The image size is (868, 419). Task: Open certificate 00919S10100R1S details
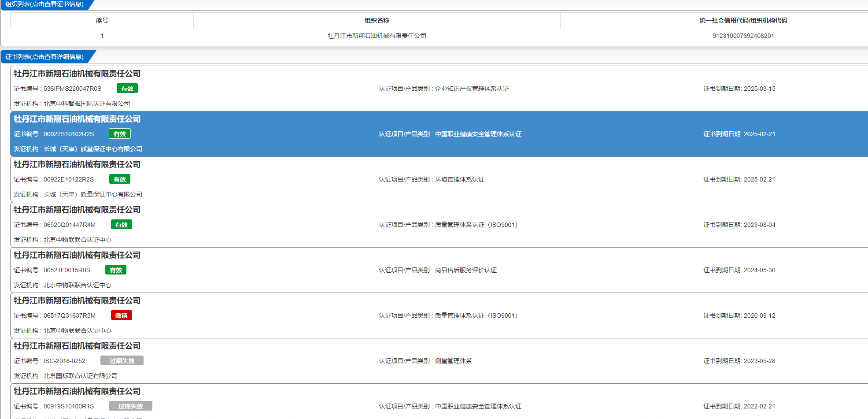click(69, 406)
